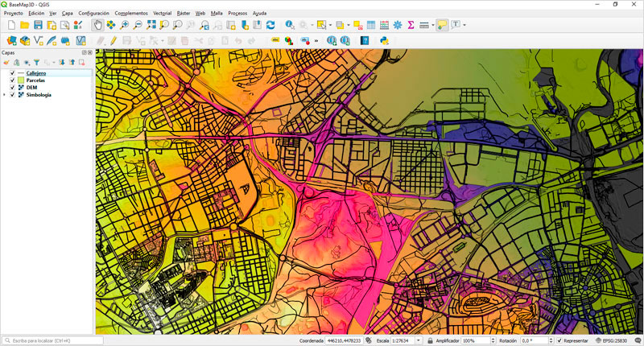644x346 pixels.
Task: Open the Escala scale dropdown
Action: 419,340
